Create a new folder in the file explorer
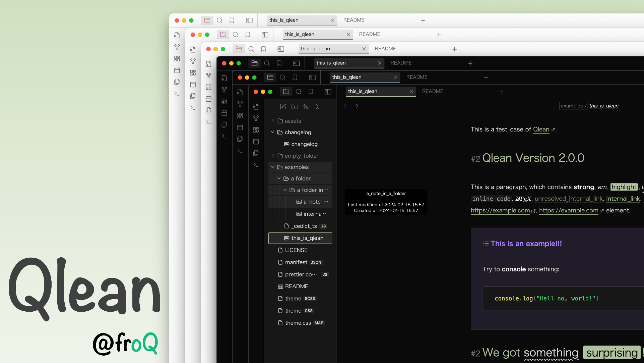The image size is (644, 363). (x=294, y=106)
